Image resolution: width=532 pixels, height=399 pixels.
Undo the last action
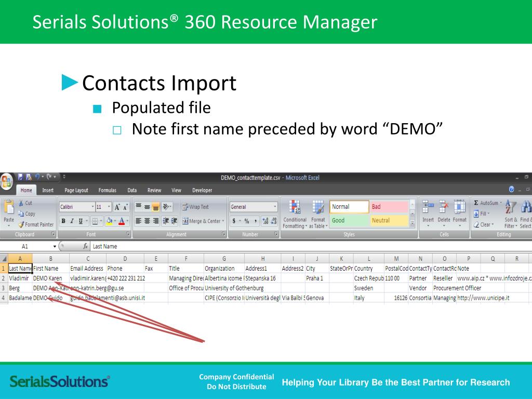(x=37, y=177)
